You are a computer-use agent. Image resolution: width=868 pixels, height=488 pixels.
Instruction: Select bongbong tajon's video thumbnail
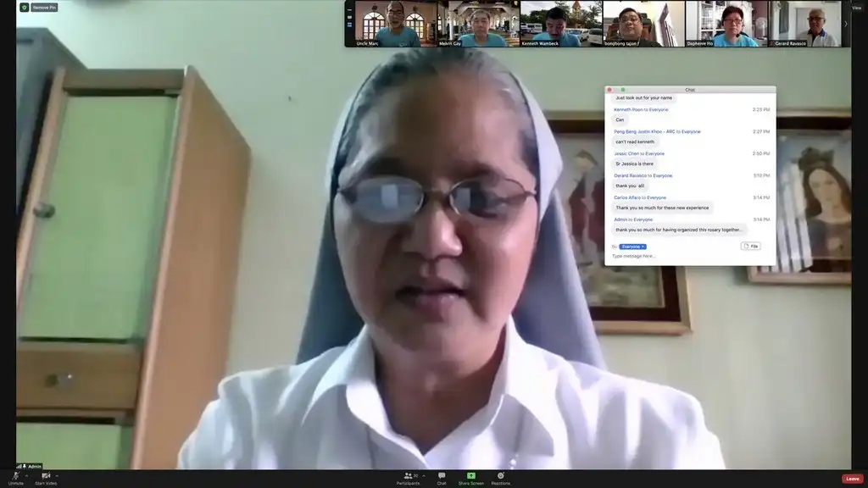[x=644, y=24]
